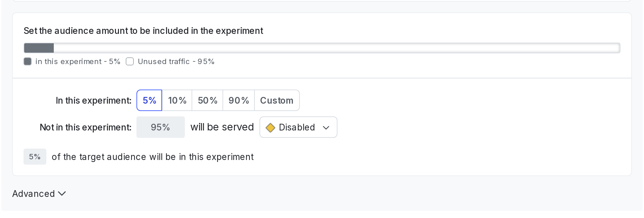Image resolution: width=644 pixels, height=218 pixels.
Task: Open the Disabled served-variation dropdown
Action: [298, 127]
